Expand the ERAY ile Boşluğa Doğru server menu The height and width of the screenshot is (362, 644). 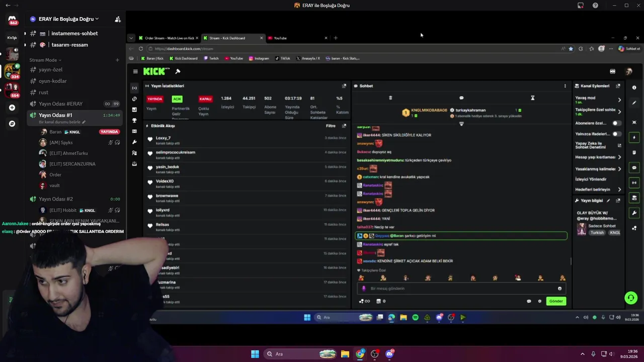pos(68,19)
